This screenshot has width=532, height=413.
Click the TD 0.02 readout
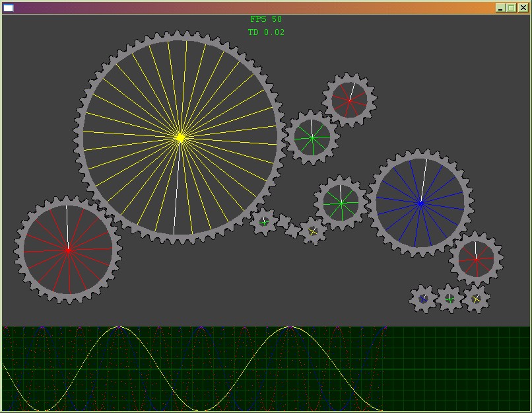(x=266, y=32)
